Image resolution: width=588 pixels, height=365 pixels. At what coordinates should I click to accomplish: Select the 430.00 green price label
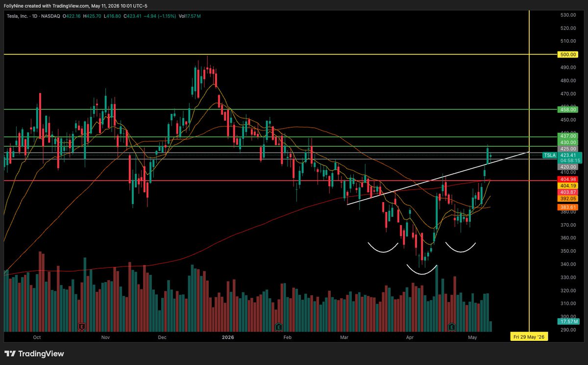[567, 142]
